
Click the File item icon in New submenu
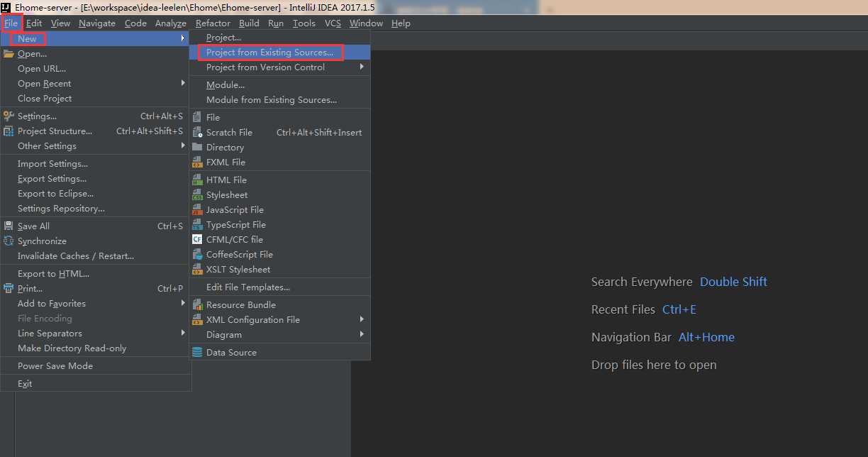(x=197, y=118)
